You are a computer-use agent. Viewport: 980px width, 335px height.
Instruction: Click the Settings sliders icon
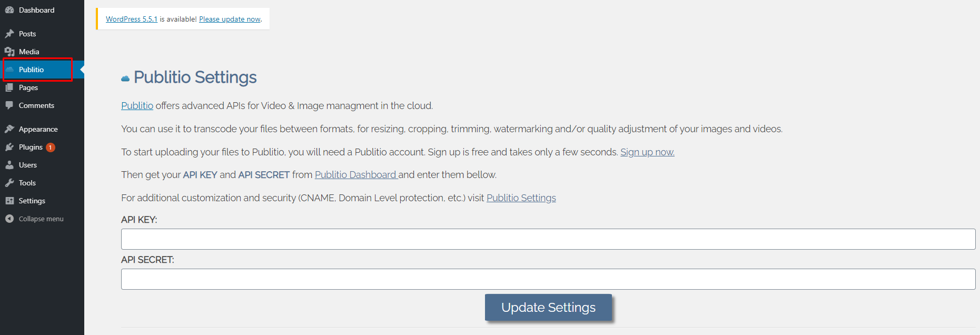point(9,201)
